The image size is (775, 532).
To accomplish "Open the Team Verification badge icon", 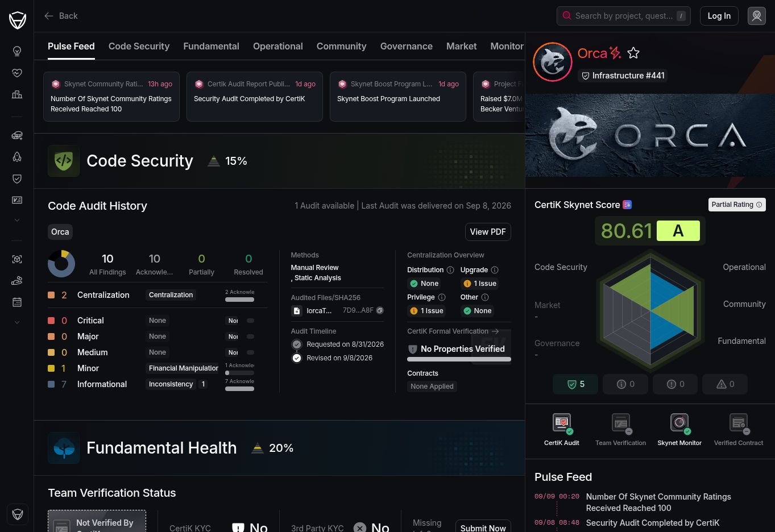I will [x=621, y=423].
